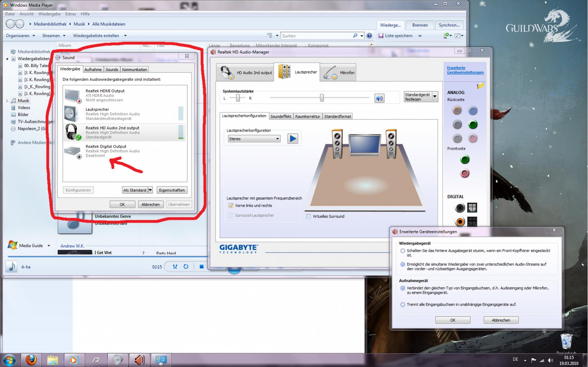Open the Als Standard dropdown arrow
The height and width of the screenshot is (367, 588).
150,190
